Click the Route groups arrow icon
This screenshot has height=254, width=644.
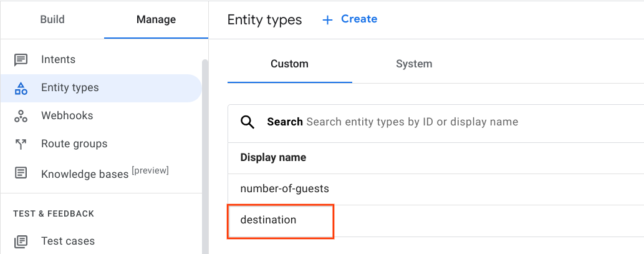coord(21,144)
